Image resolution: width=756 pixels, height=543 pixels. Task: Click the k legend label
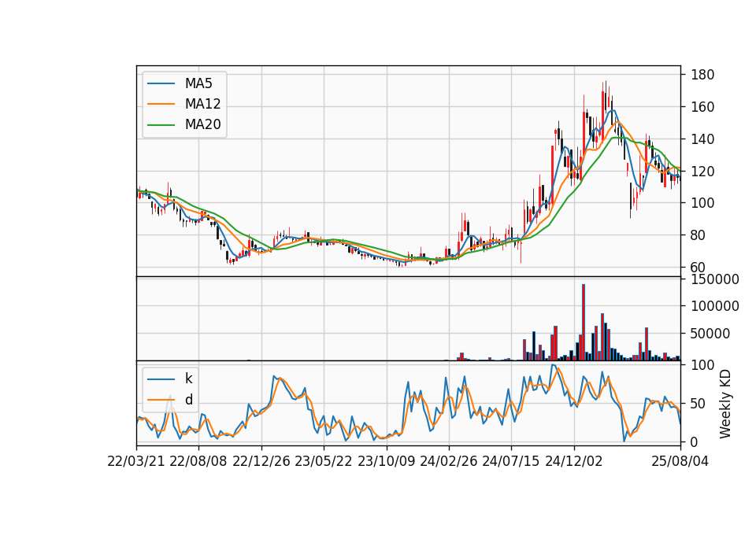pos(188,379)
